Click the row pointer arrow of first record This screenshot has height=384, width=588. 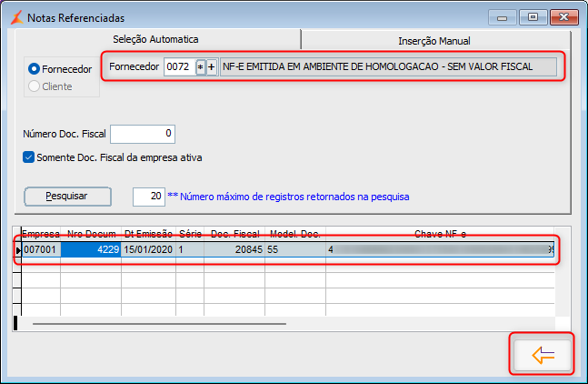(x=18, y=250)
